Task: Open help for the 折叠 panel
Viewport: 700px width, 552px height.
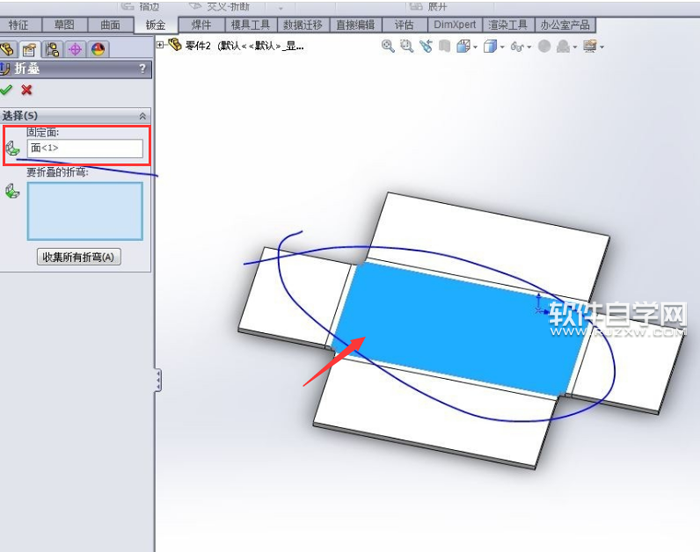Action: tap(142, 69)
